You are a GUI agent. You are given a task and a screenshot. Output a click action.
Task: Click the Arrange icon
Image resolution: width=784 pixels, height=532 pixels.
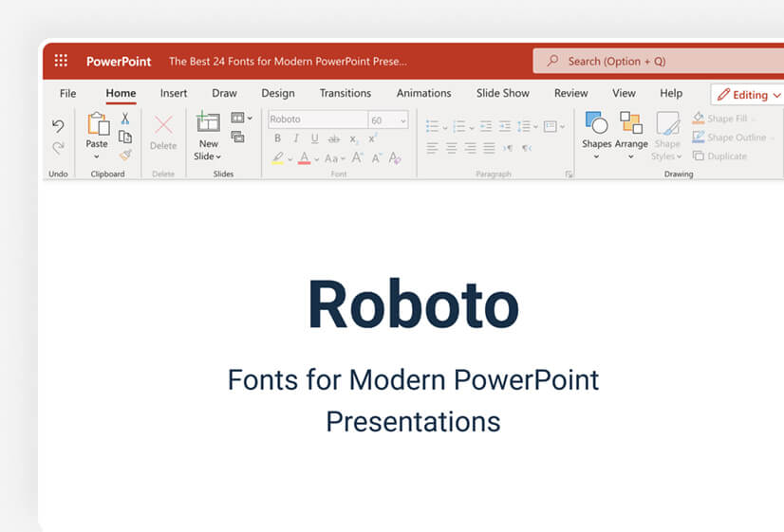tap(631, 123)
